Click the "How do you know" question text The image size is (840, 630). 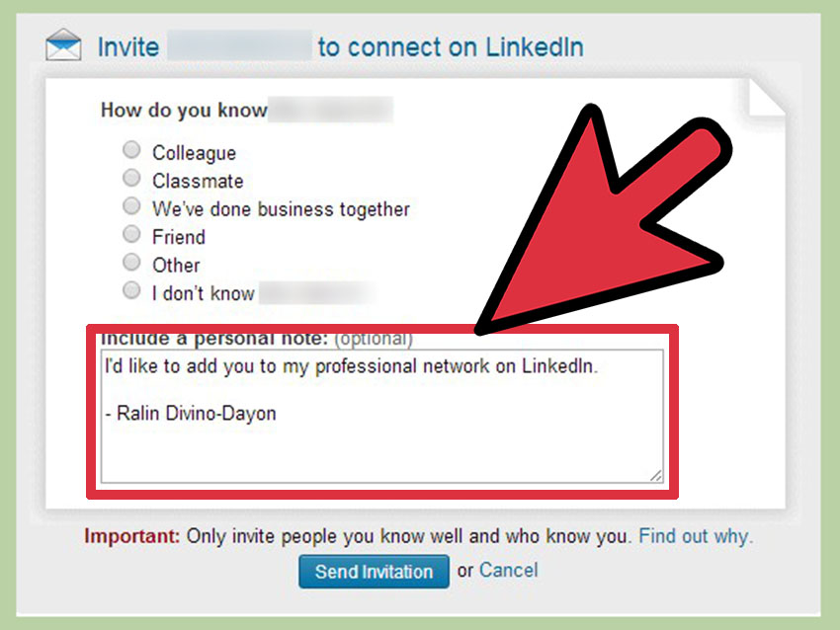pos(184,110)
